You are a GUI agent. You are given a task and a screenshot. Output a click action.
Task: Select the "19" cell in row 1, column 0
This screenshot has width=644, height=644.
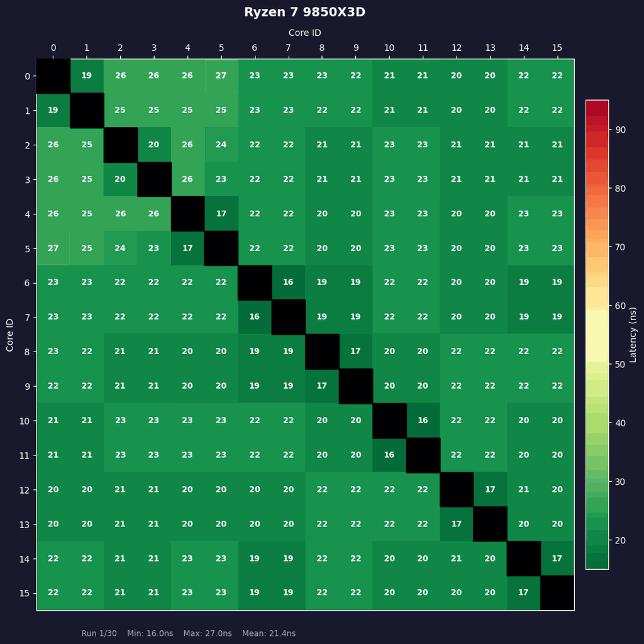point(53,111)
